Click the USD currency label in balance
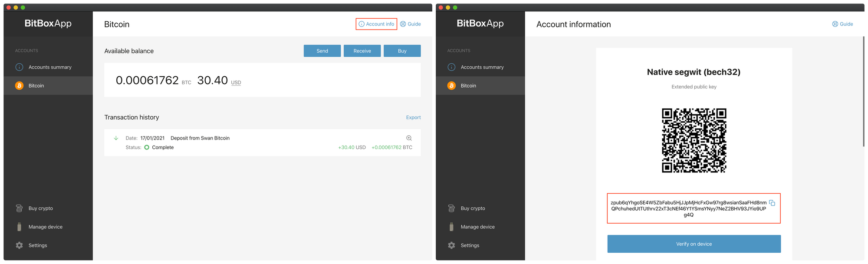This screenshot has height=264, width=868. coord(236,82)
